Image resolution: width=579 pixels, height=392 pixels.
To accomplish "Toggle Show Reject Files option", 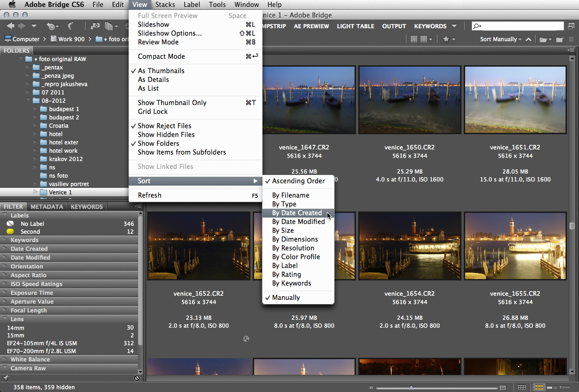I will [x=164, y=126].
